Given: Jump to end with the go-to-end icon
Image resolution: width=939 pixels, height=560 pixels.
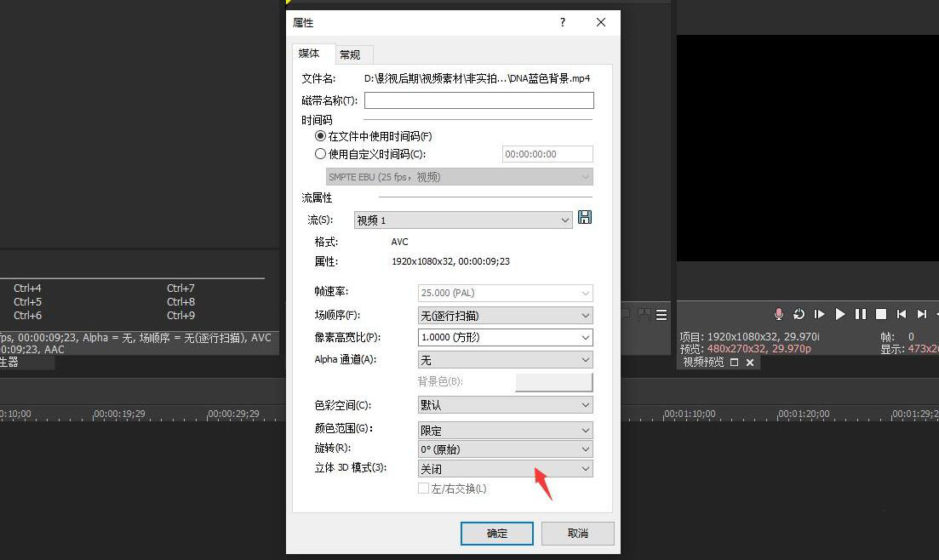Looking at the screenshot, I should (921, 314).
